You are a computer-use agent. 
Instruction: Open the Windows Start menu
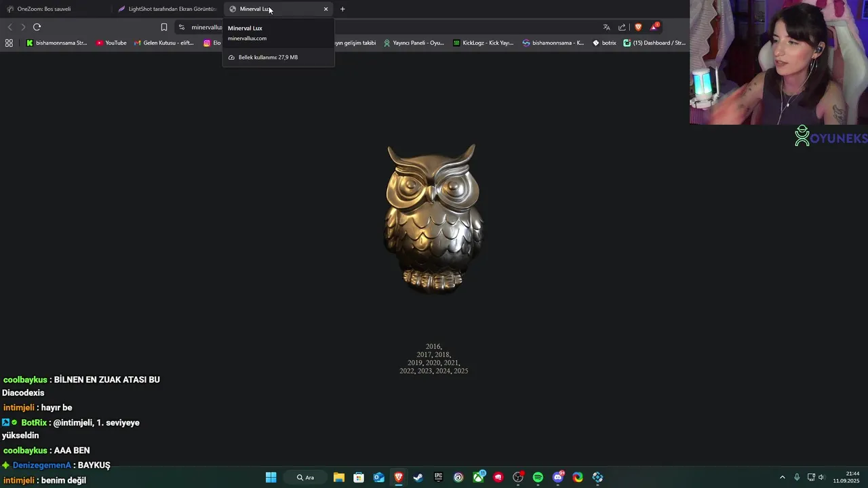point(271,477)
